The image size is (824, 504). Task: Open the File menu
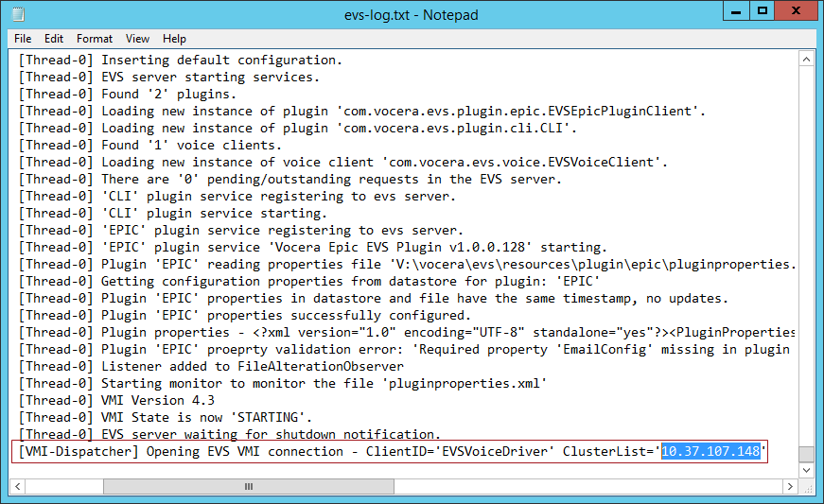tap(23, 39)
